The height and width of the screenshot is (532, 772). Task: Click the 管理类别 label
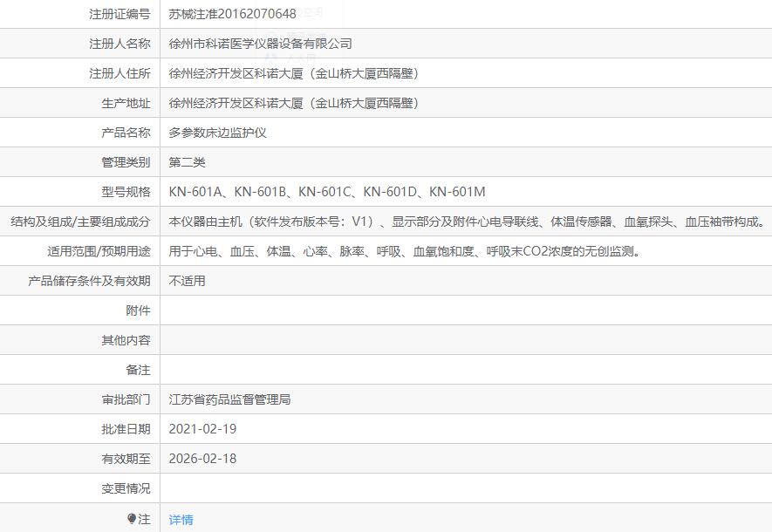(126, 162)
